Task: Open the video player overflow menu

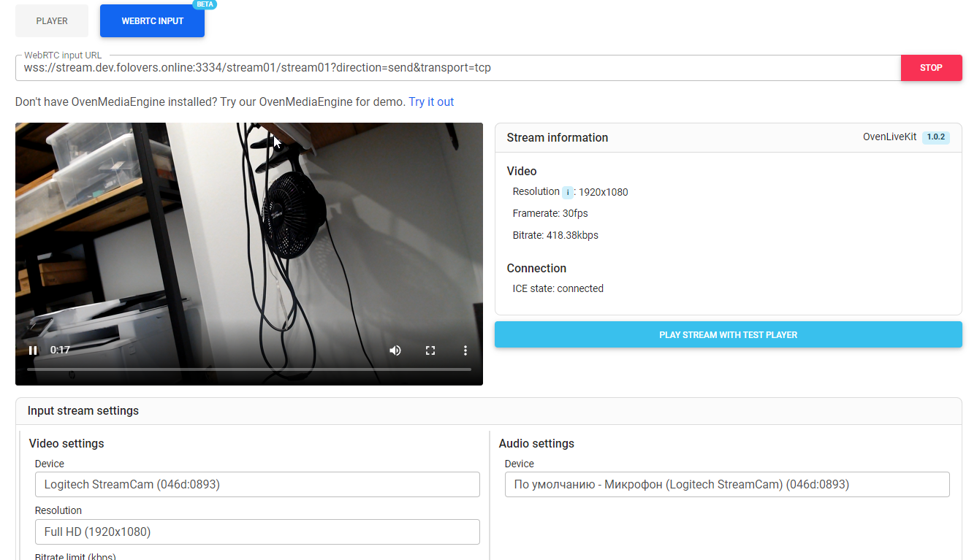Action: pos(465,350)
